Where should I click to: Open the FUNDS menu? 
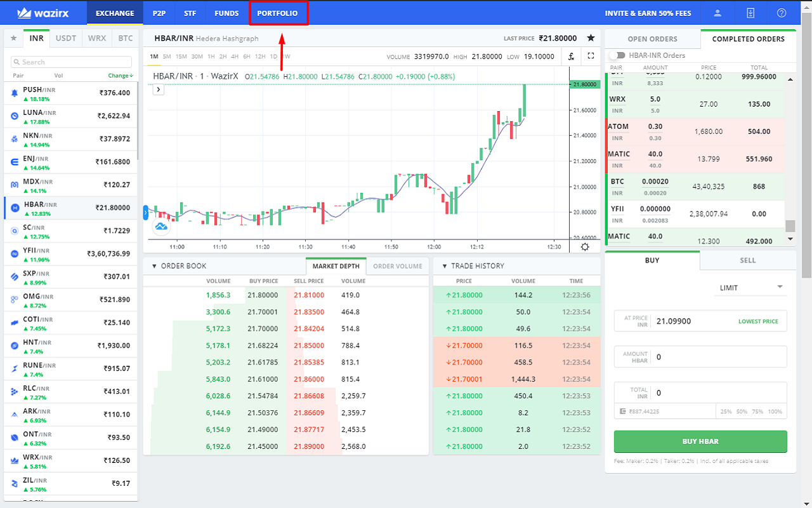226,13
